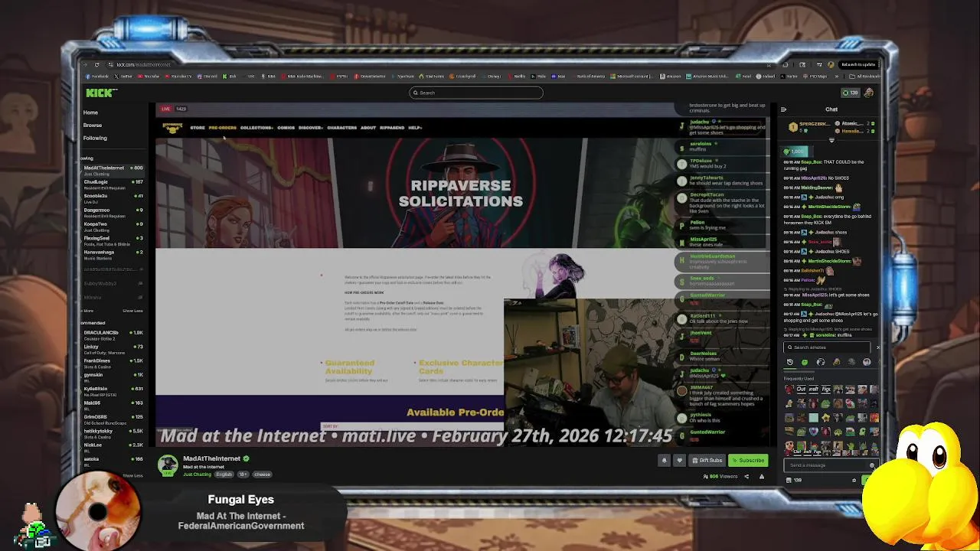Open the CHARACTERS menu item
Screen dimensions: 980x551
tap(341, 128)
